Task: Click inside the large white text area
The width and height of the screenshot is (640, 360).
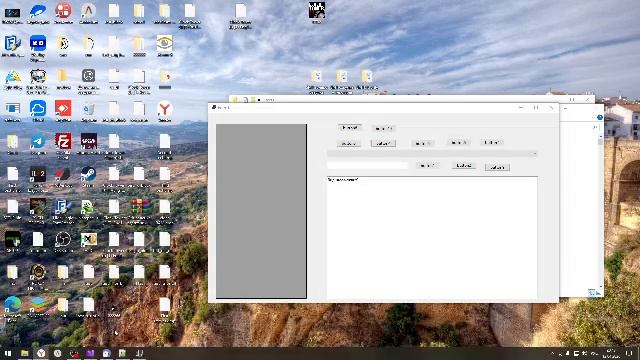Action: 432,238
